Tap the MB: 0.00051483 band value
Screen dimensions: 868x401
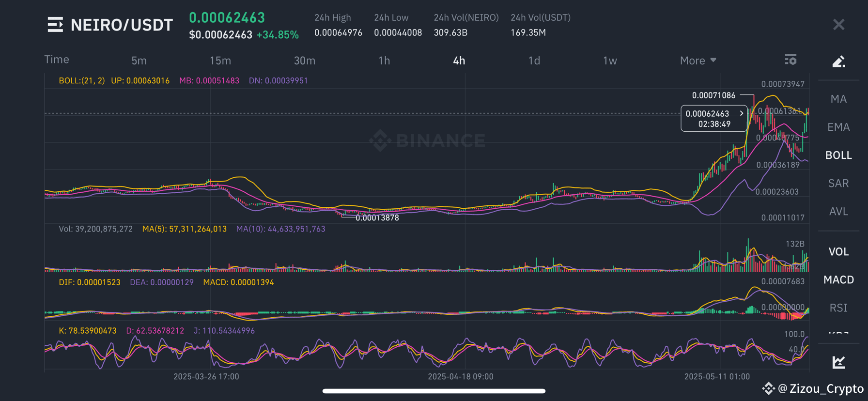pos(209,80)
